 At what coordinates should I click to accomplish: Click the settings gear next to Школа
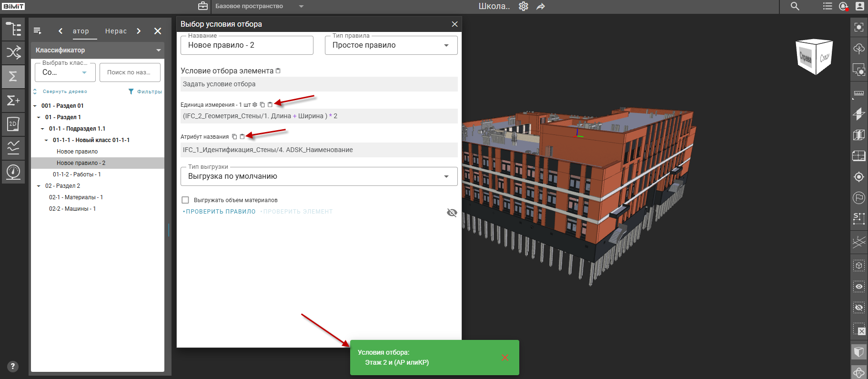[523, 6]
